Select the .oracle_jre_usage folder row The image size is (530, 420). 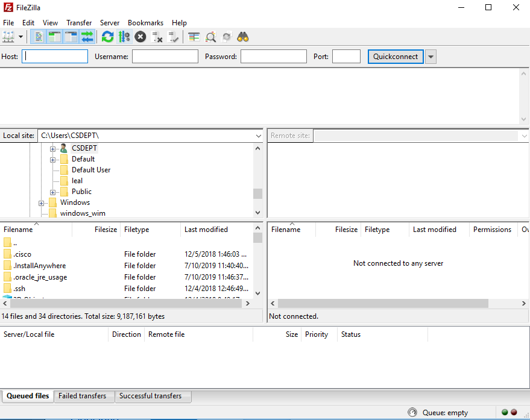pos(126,277)
